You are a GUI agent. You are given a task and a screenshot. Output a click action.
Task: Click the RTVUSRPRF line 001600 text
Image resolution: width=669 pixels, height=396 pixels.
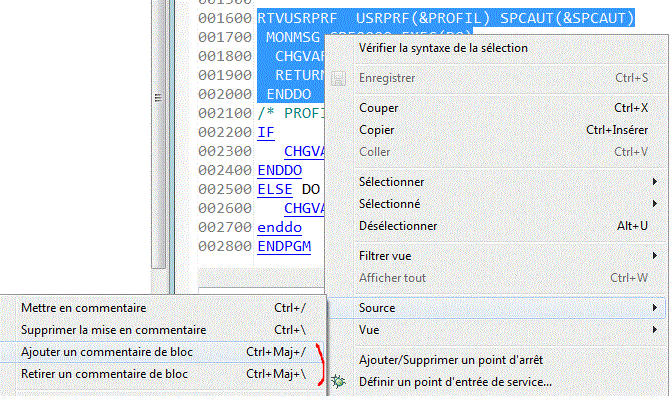(x=446, y=18)
